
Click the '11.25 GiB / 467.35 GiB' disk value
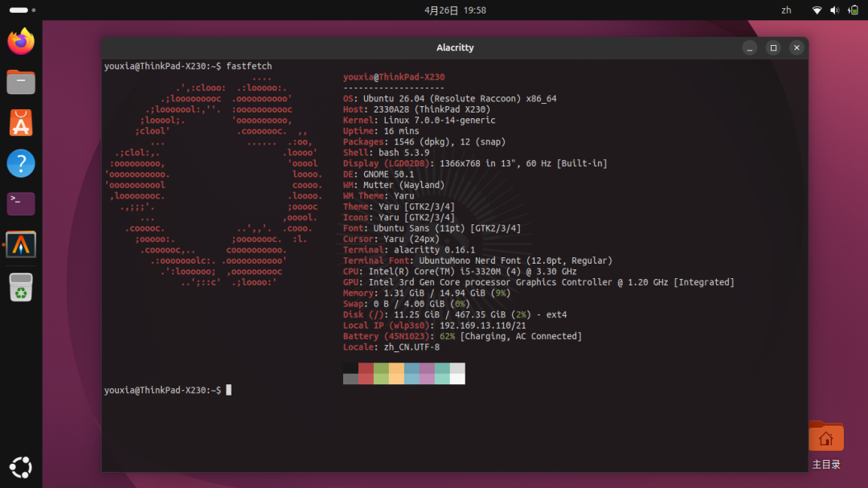pos(449,314)
